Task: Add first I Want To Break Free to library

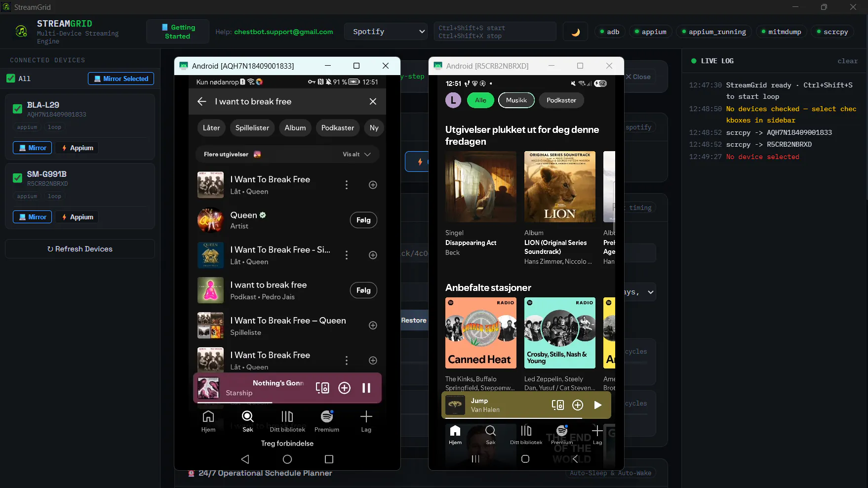Action: [373, 185]
